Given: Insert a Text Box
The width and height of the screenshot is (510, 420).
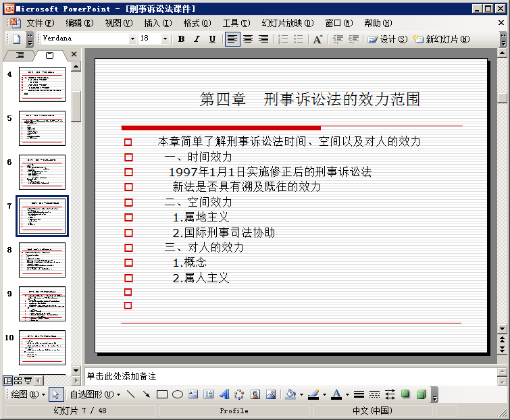Looking at the screenshot, I should pyautogui.click(x=193, y=394).
